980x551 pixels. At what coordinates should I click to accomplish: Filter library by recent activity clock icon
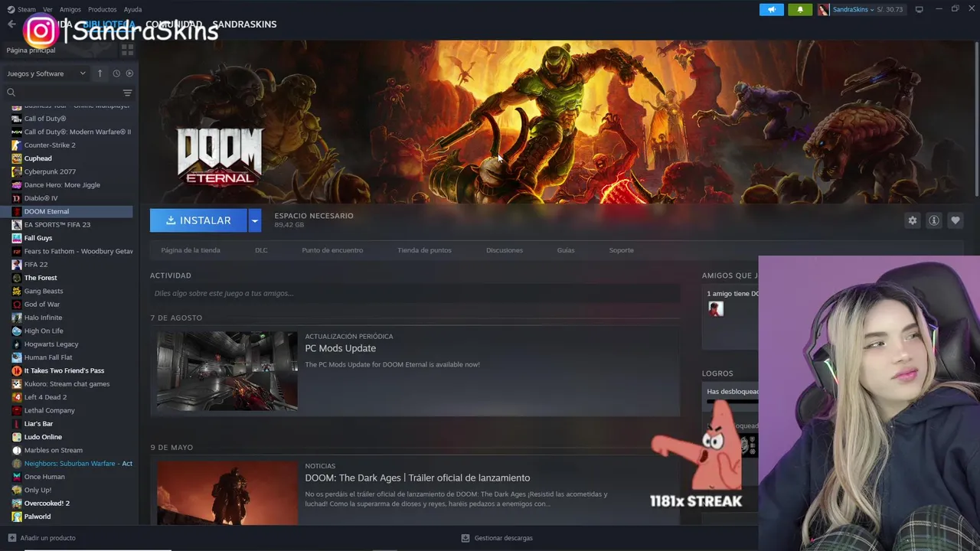pyautogui.click(x=116, y=73)
